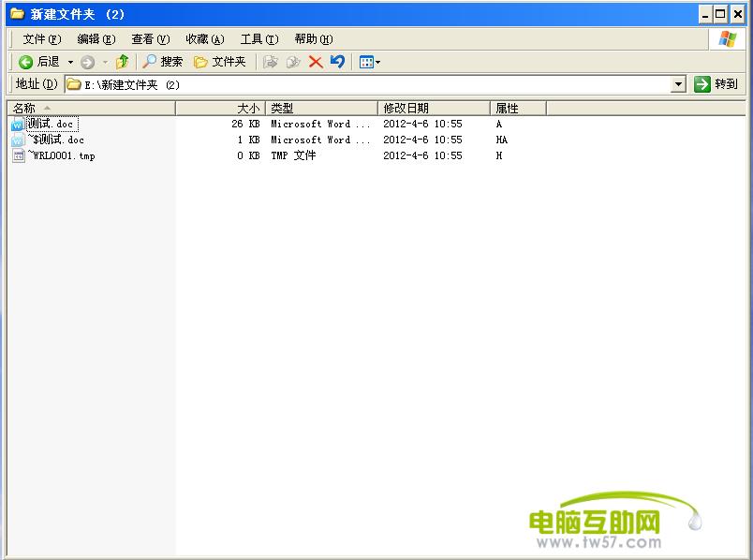Viewport: 753px width, 560px height.
Task: Expand the address bar dropdown list
Action: [679, 84]
